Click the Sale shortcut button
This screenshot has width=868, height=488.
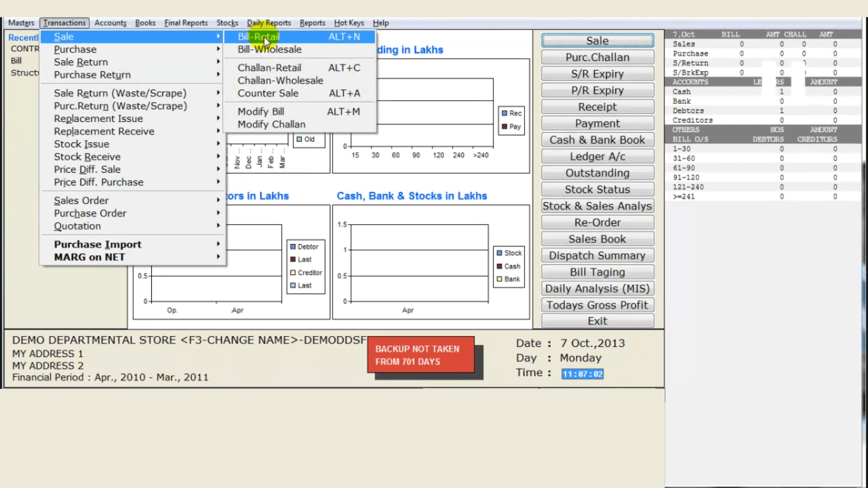[x=597, y=41]
